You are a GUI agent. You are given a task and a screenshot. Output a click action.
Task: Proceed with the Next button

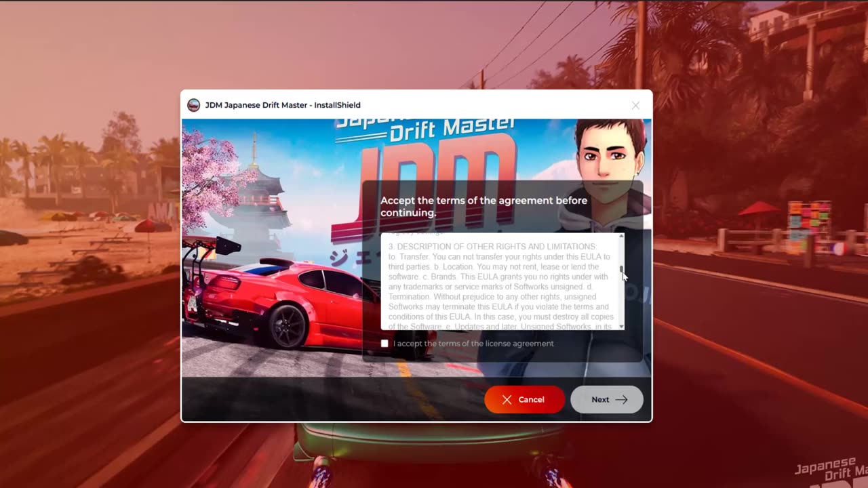pyautogui.click(x=607, y=400)
